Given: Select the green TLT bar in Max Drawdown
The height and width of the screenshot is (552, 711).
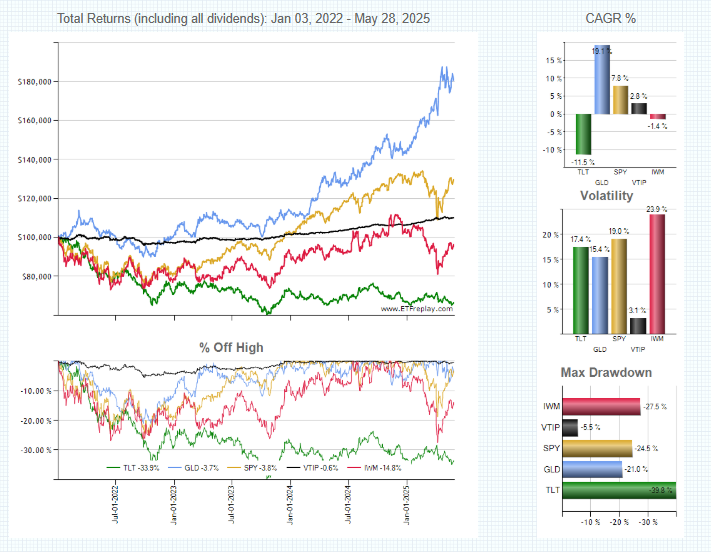Looking at the screenshot, I should (x=619, y=490).
